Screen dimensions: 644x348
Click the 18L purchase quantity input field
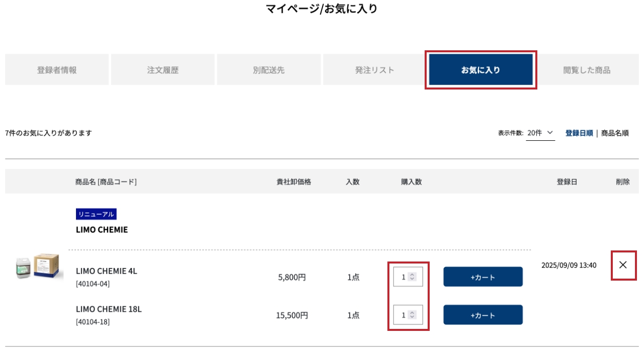402,315
